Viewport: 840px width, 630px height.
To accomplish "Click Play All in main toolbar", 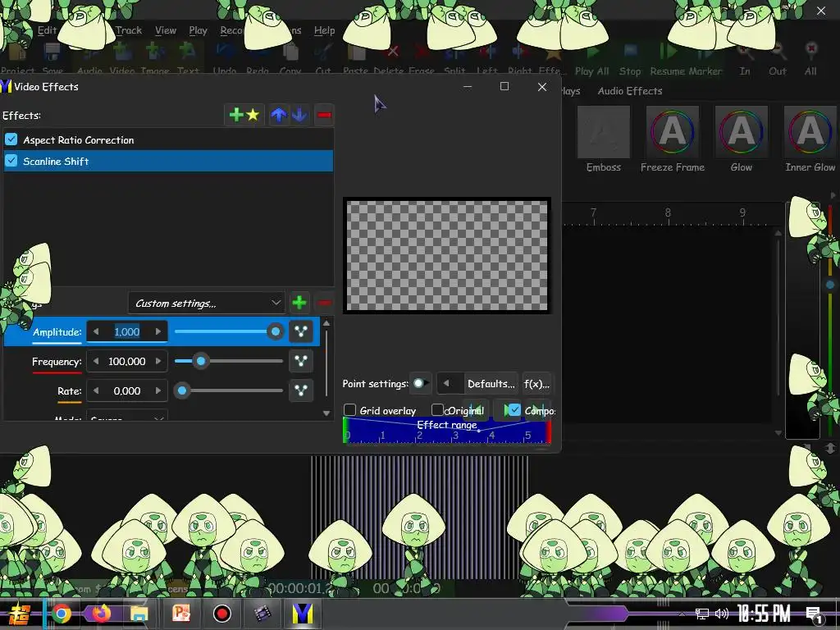I will [x=592, y=61].
